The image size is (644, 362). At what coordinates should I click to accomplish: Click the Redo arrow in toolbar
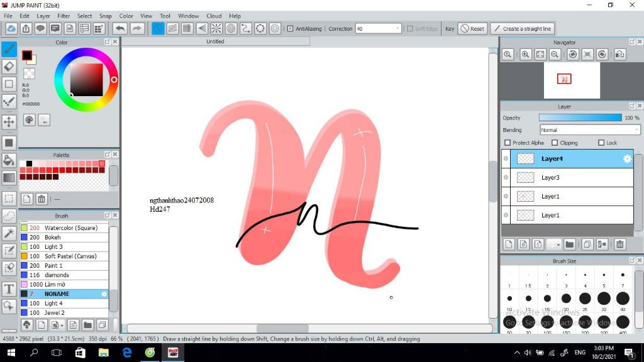coord(136,29)
